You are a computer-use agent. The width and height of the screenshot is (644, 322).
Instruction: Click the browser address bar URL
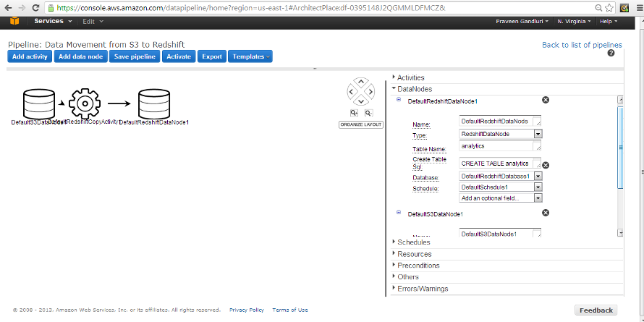click(251, 7)
